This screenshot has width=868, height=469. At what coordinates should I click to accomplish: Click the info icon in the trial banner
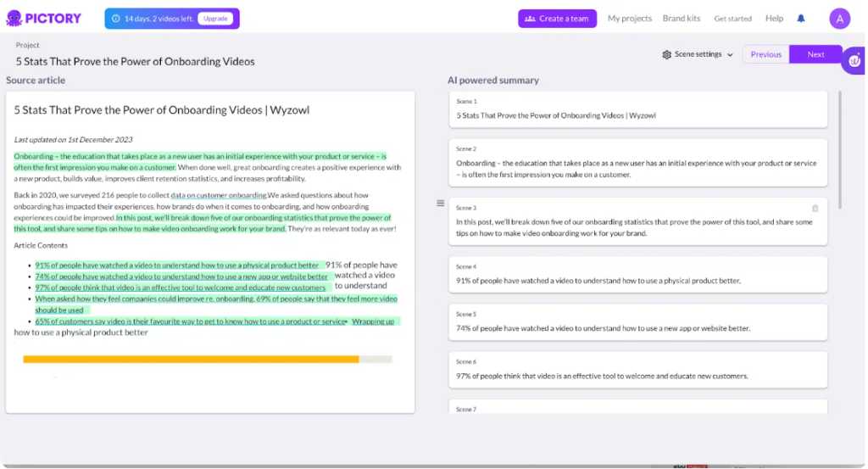pyautogui.click(x=115, y=19)
